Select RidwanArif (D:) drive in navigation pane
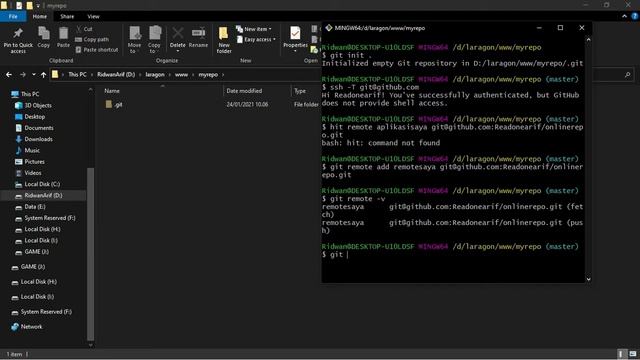Screen dimensions: 640x360 coord(43,196)
